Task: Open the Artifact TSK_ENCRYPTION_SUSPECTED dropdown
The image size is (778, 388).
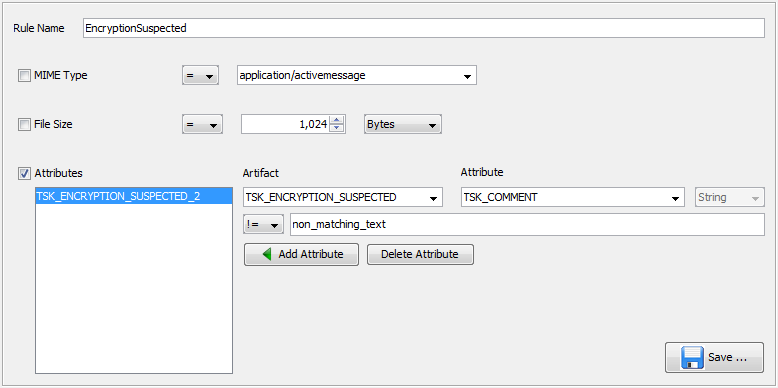Action: [343, 197]
